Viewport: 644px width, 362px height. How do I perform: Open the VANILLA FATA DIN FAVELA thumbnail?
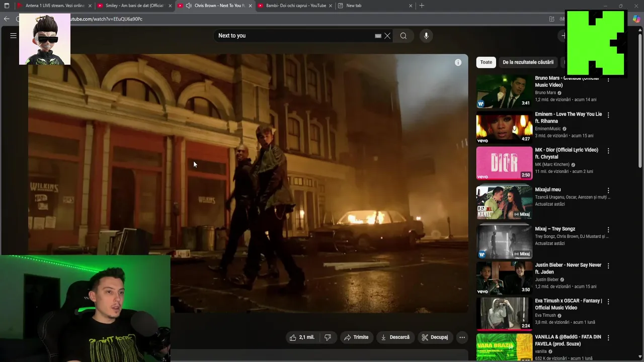tap(504, 347)
